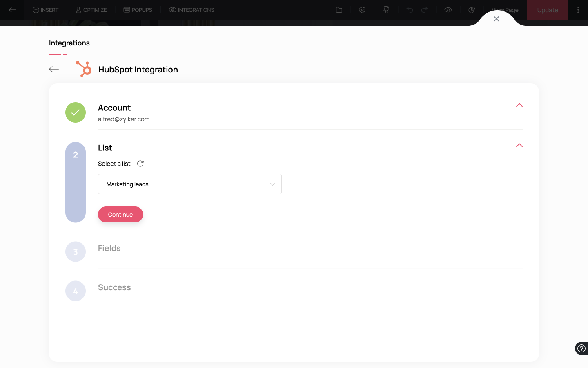The width and height of the screenshot is (588, 368).
Task: Open the help question mark icon
Action: (581, 348)
